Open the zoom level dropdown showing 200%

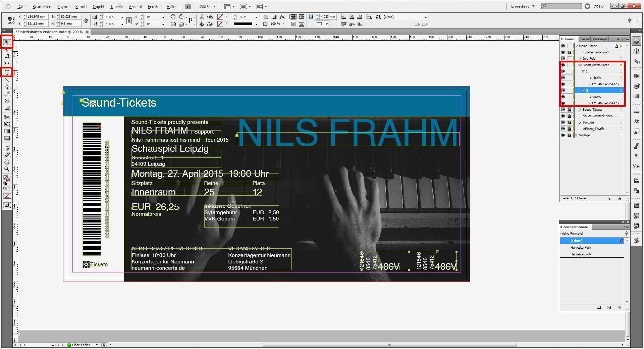point(214,6)
